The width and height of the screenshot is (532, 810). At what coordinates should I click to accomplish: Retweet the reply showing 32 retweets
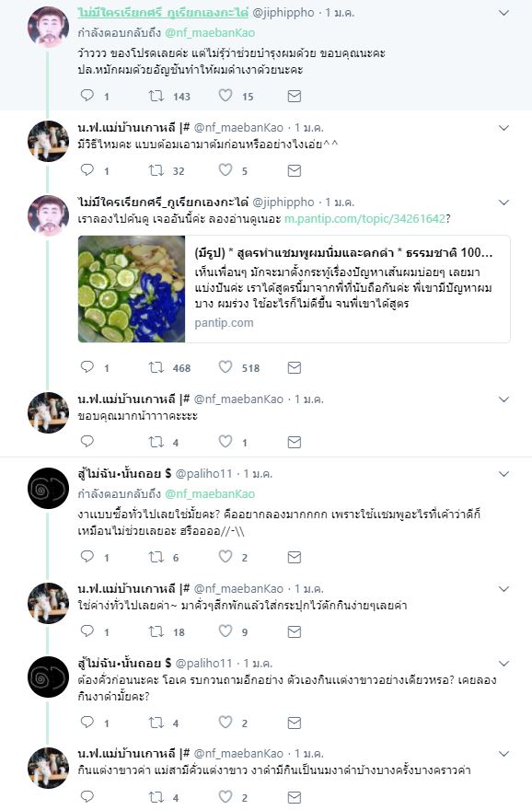click(156, 170)
